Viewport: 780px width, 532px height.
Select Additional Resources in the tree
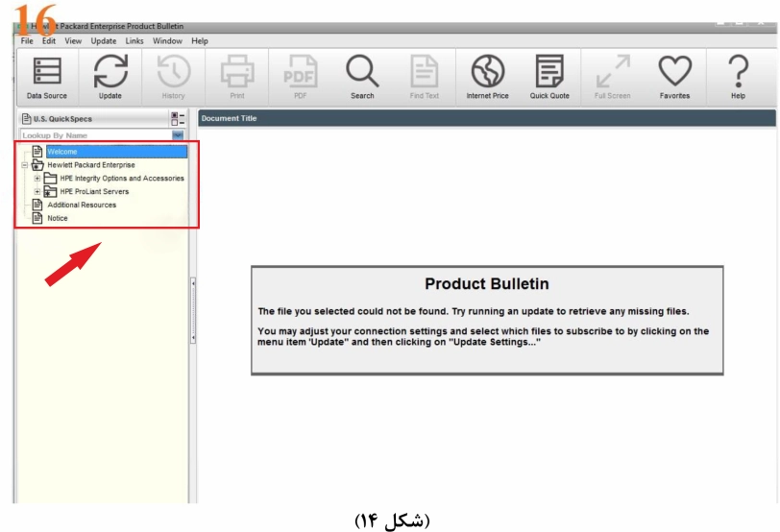click(82, 206)
